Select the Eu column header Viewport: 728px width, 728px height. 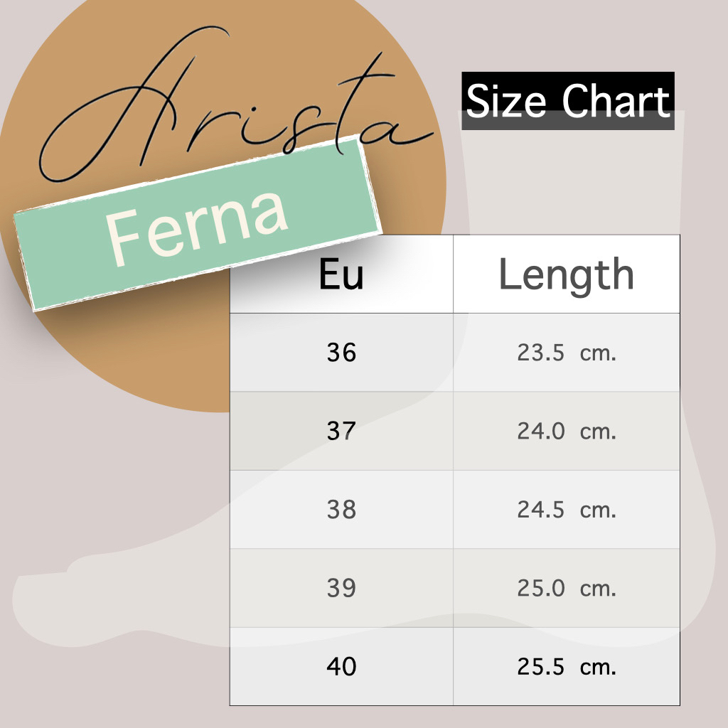341,274
